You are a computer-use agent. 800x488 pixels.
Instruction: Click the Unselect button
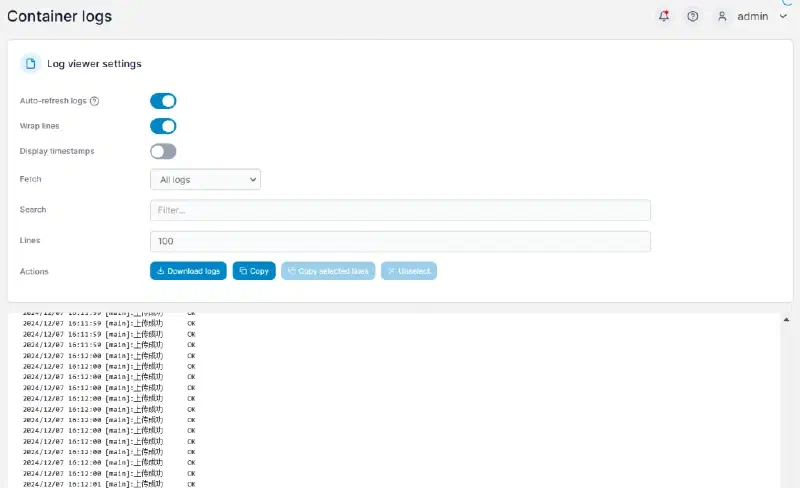tap(409, 271)
